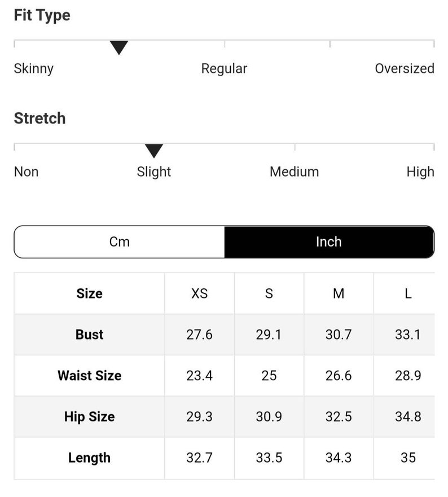Click the Slight stretch label
The image size is (448, 497).
click(154, 172)
